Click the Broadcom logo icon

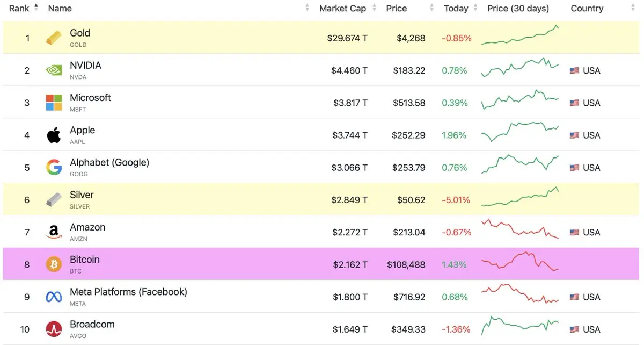click(x=54, y=329)
